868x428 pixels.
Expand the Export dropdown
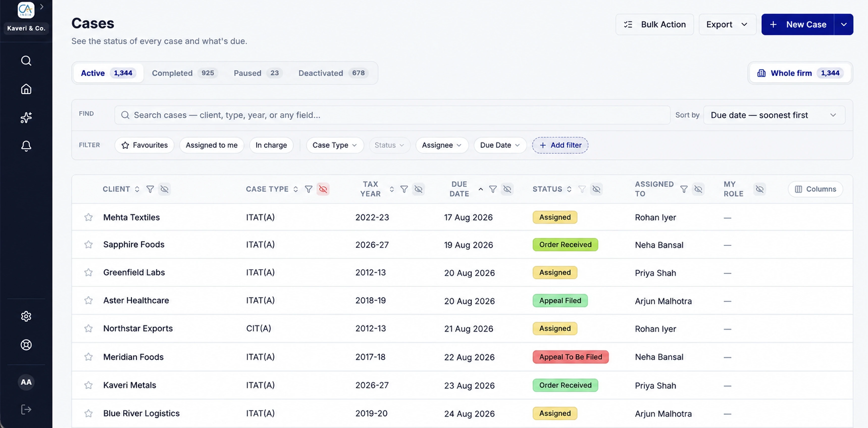(x=727, y=24)
